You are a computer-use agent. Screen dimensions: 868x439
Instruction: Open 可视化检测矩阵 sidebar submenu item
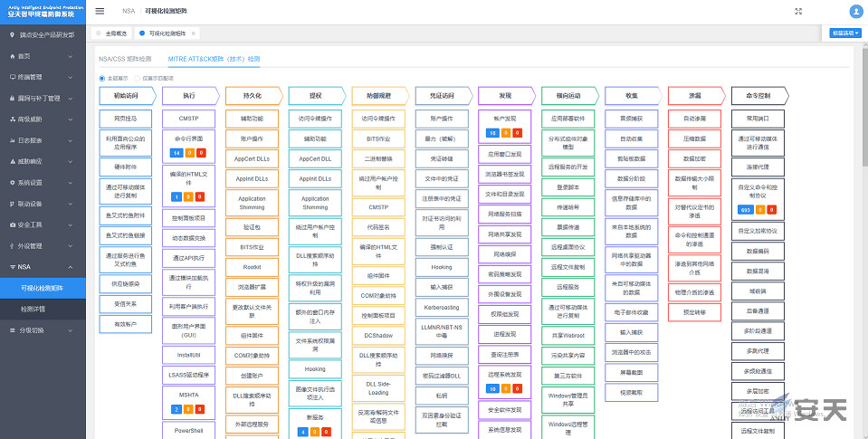click(43, 288)
